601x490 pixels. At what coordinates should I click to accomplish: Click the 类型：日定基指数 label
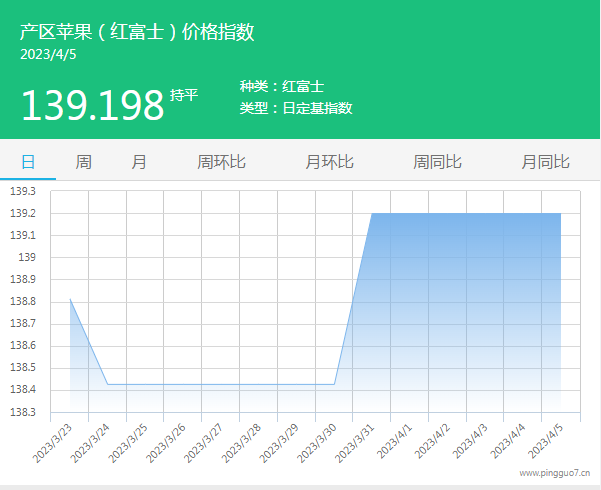pos(296,108)
